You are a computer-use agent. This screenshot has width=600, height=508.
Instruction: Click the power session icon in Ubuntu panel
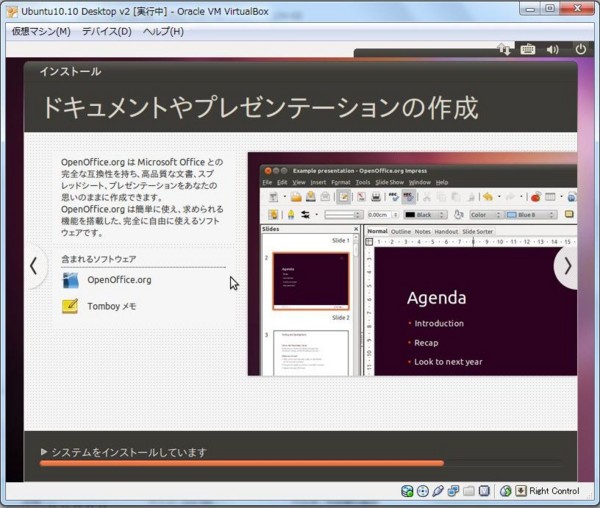point(580,49)
